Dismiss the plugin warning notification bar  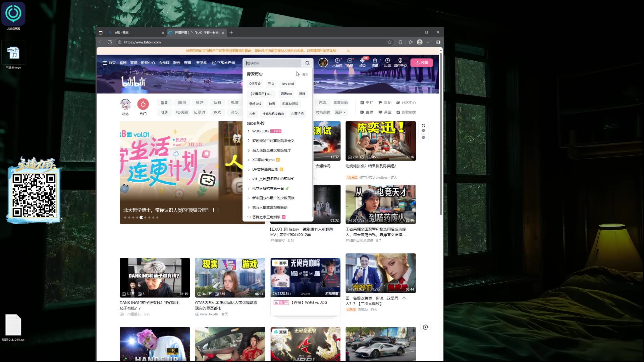[348, 51]
